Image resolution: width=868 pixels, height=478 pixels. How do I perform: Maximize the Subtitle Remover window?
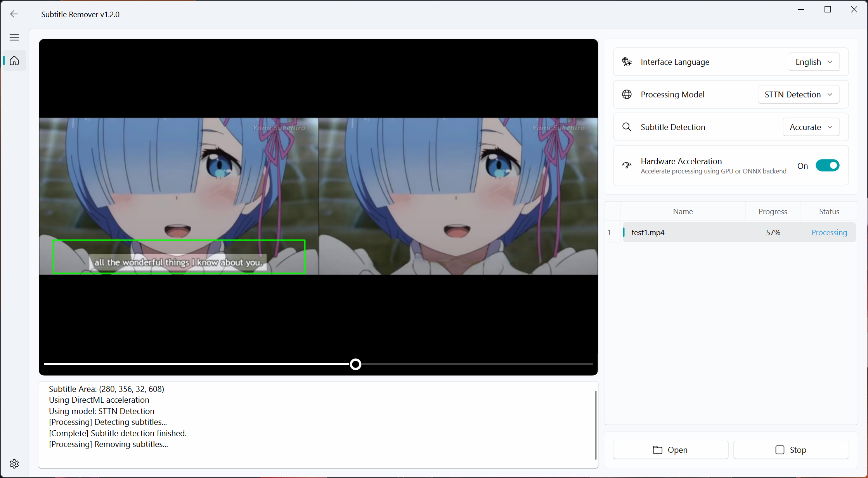coord(828,9)
